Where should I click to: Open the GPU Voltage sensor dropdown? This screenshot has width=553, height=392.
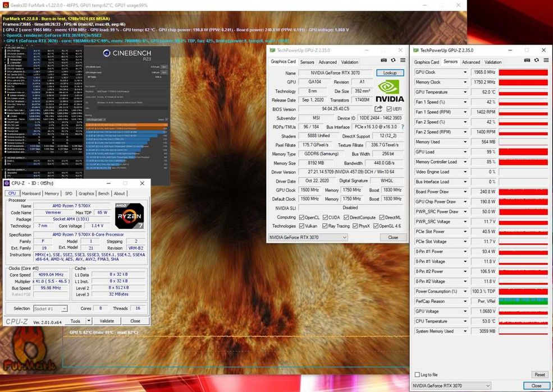click(x=465, y=311)
